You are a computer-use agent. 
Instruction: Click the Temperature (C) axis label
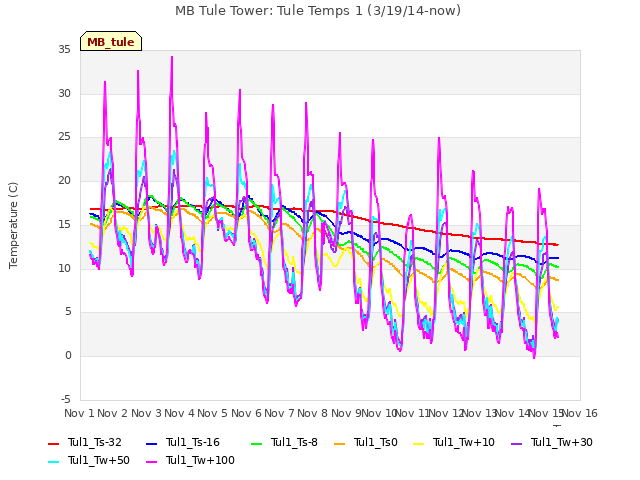13,225
